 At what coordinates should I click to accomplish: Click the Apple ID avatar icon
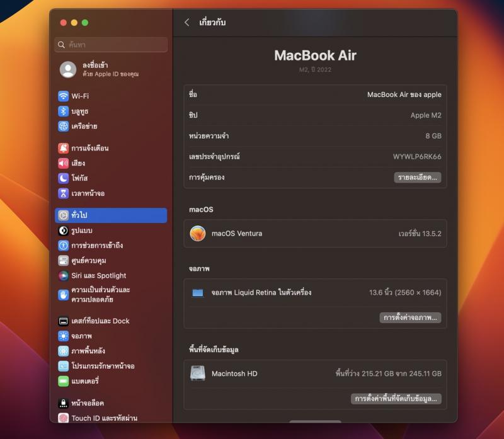point(68,69)
